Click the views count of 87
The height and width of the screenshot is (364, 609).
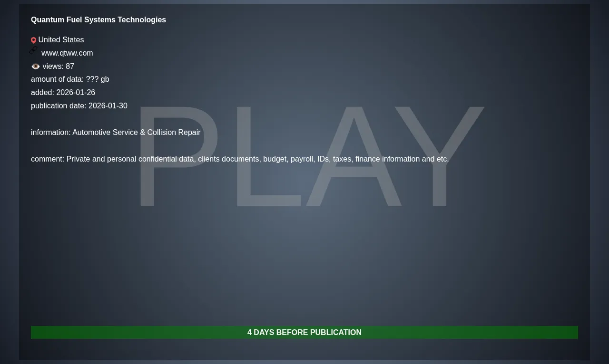70,67
